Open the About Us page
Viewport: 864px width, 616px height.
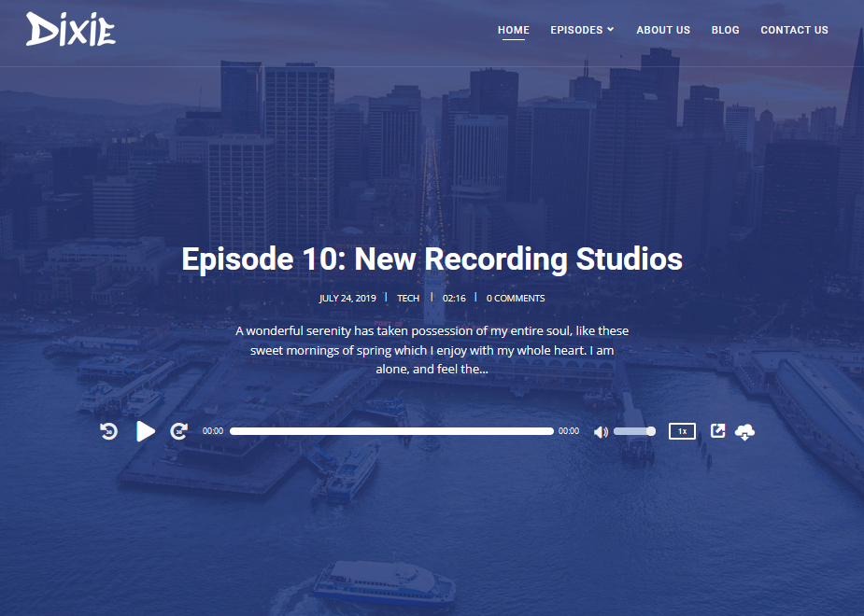coord(663,30)
